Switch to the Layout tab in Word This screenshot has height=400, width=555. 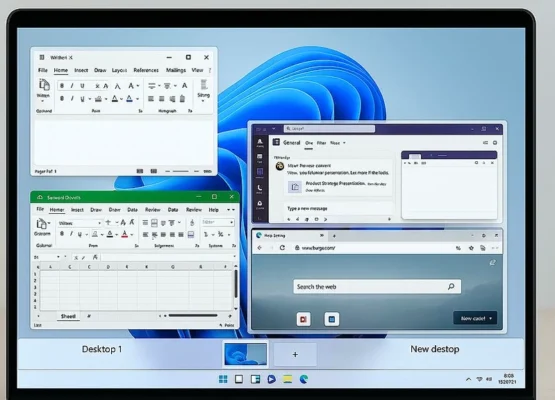(119, 70)
